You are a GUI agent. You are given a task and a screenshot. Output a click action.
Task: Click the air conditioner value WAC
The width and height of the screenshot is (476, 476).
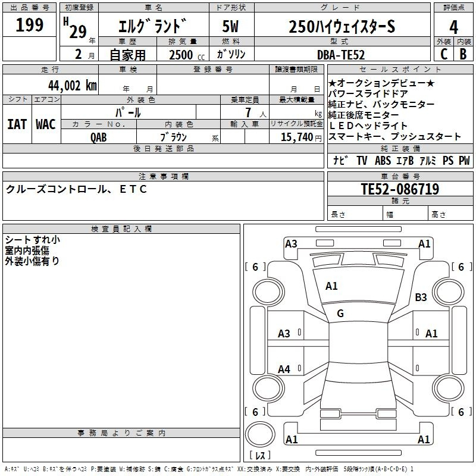click(x=46, y=124)
